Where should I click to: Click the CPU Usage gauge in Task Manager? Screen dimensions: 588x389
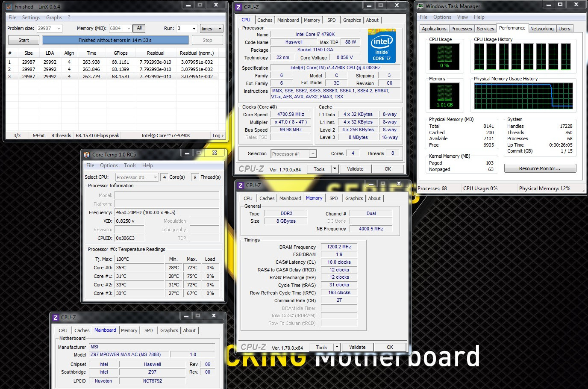click(444, 56)
